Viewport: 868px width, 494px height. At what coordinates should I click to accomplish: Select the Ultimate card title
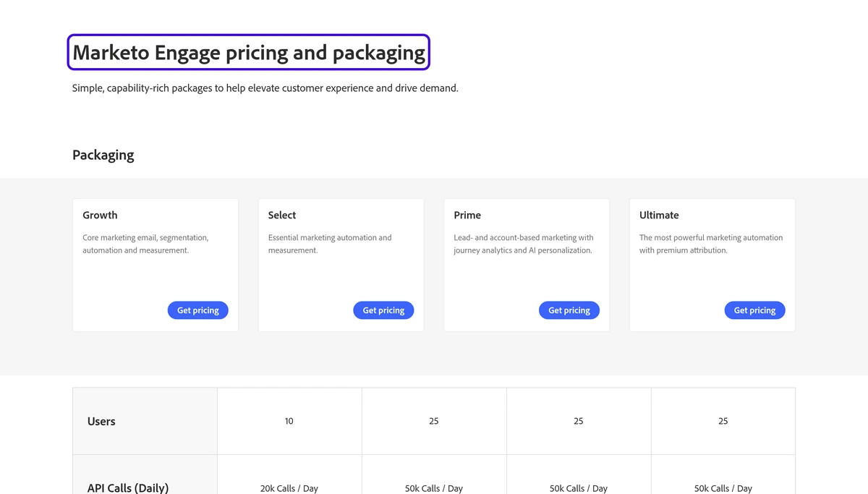(x=659, y=215)
